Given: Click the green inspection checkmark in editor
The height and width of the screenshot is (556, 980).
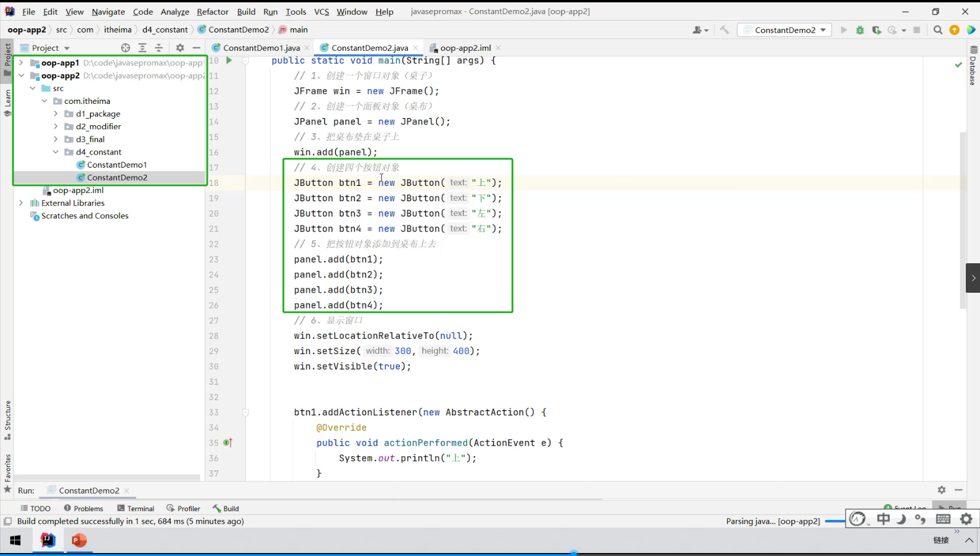Looking at the screenshot, I should 958,64.
